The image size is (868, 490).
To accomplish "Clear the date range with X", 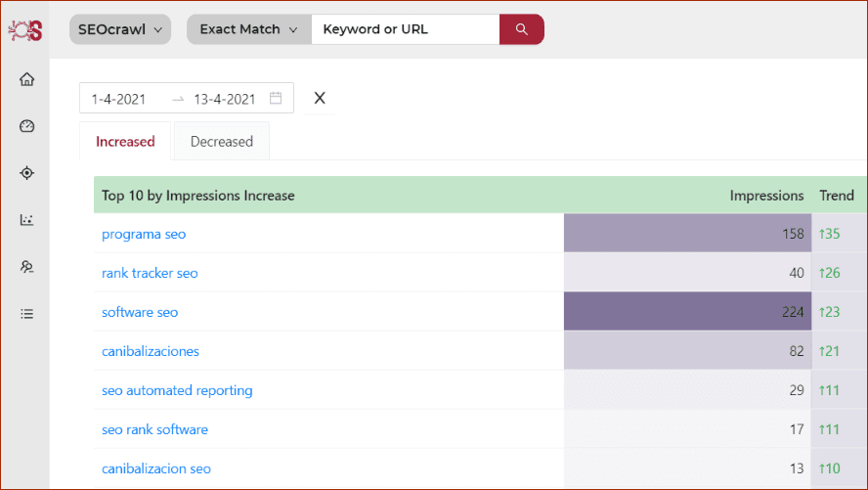I will (320, 98).
